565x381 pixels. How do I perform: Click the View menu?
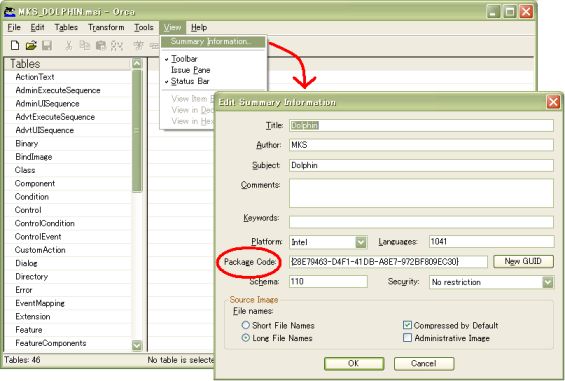click(172, 27)
